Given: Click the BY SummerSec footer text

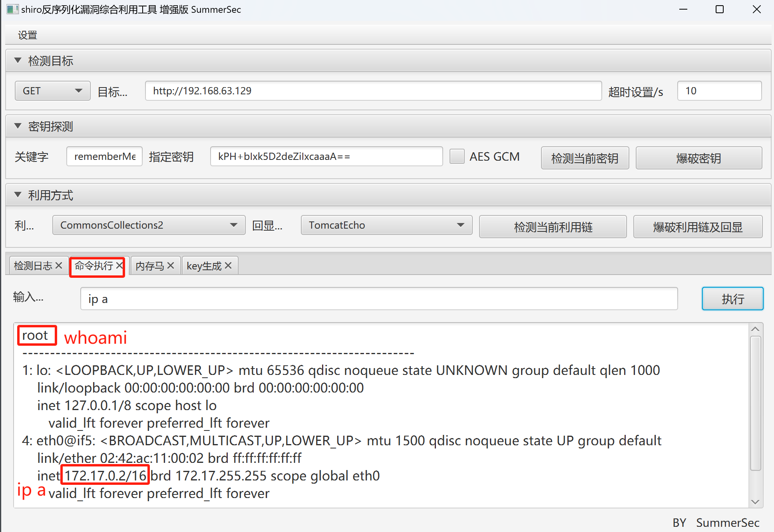Looking at the screenshot, I should click(x=716, y=522).
